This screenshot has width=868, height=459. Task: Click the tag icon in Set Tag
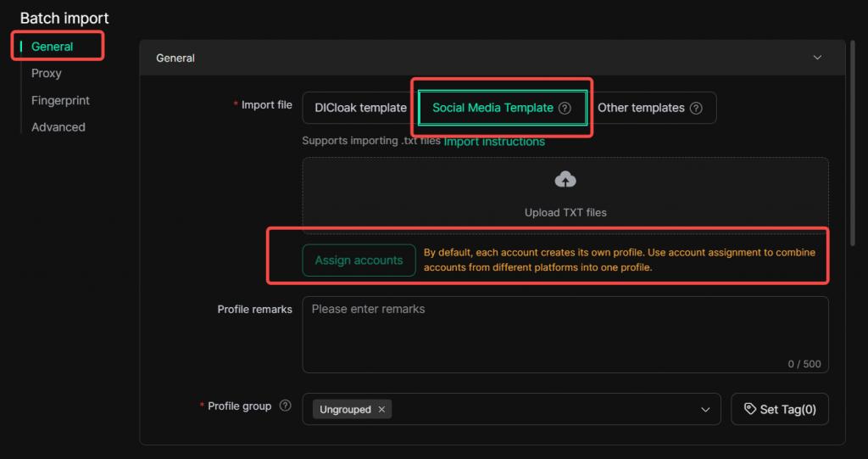coord(750,409)
